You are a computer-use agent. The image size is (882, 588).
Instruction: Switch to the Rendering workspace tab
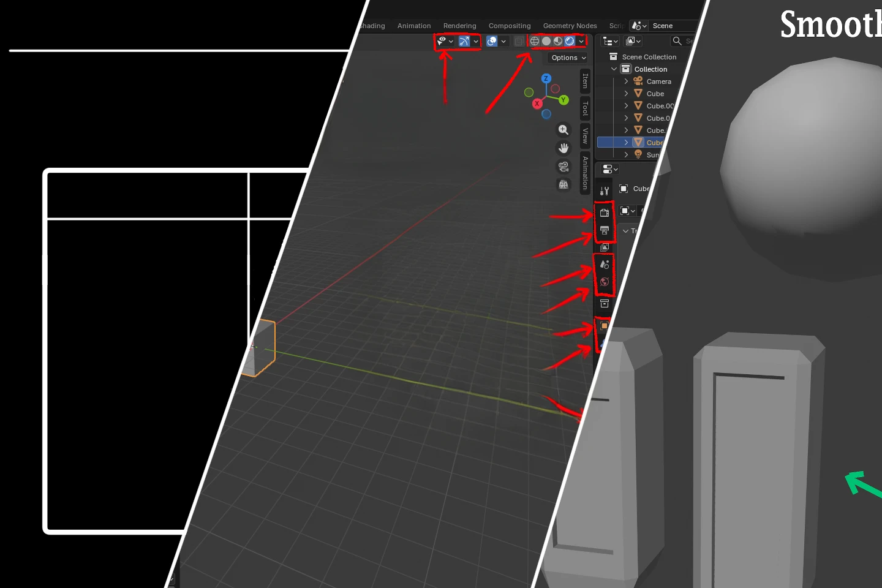[459, 26]
